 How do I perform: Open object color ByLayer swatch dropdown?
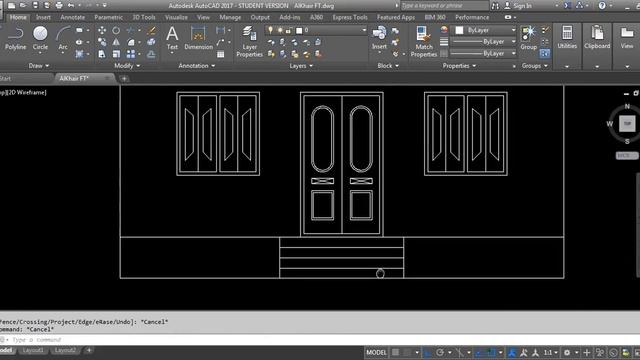point(484,30)
